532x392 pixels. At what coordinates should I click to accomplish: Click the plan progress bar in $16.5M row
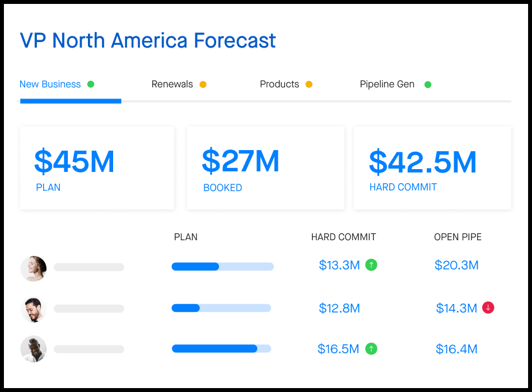(x=221, y=348)
